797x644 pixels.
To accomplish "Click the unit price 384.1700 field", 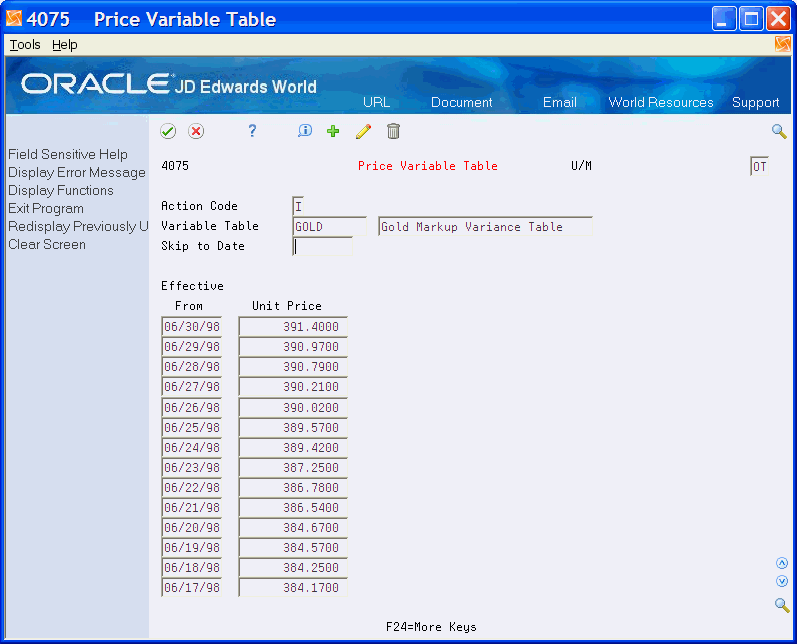I will (293, 588).
